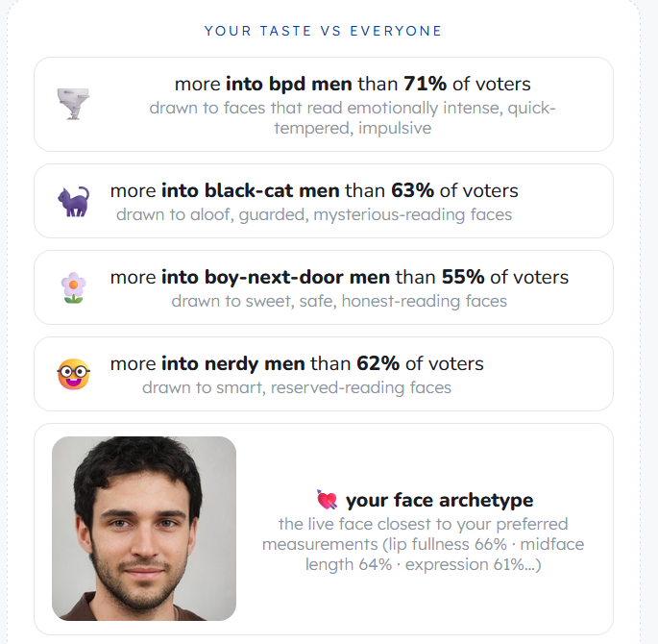Click the heart with arrow emoji

coord(327,500)
